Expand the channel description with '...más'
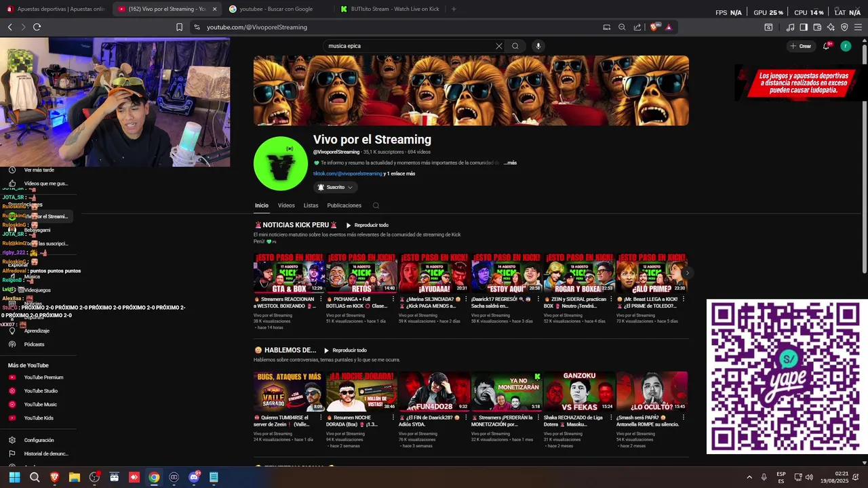The height and width of the screenshot is (488, 868). coord(510,163)
